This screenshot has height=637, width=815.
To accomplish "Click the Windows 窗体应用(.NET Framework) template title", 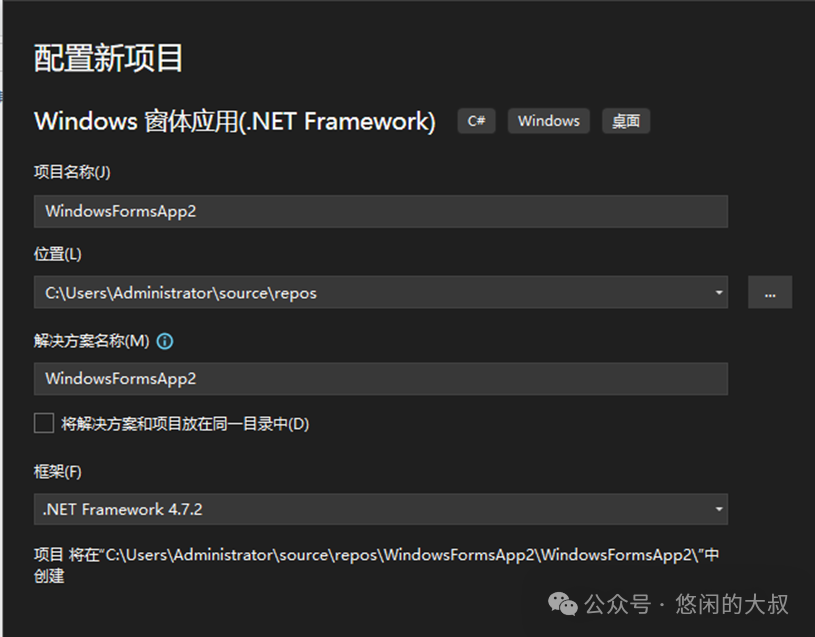I will point(235,121).
